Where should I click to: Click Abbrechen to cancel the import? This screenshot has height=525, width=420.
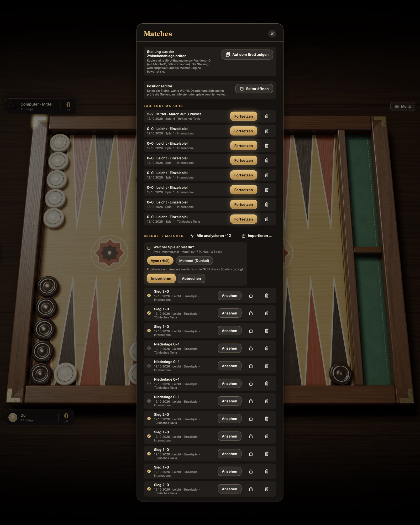click(x=191, y=279)
